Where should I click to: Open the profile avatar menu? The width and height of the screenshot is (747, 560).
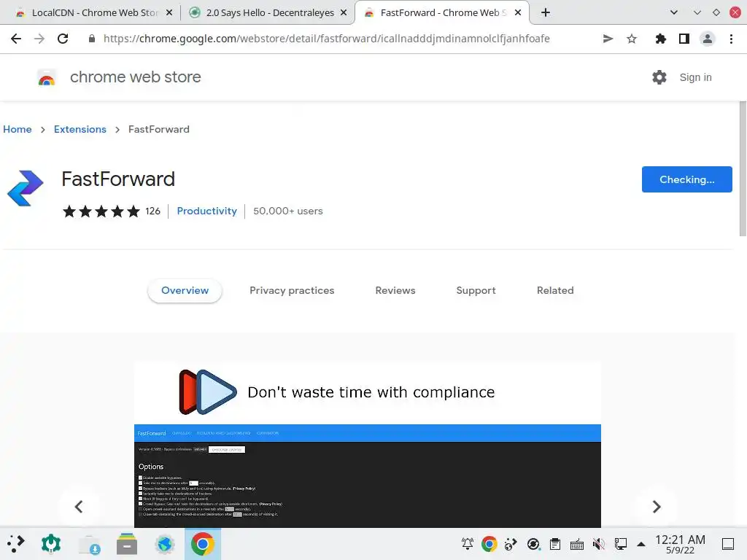click(x=708, y=39)
